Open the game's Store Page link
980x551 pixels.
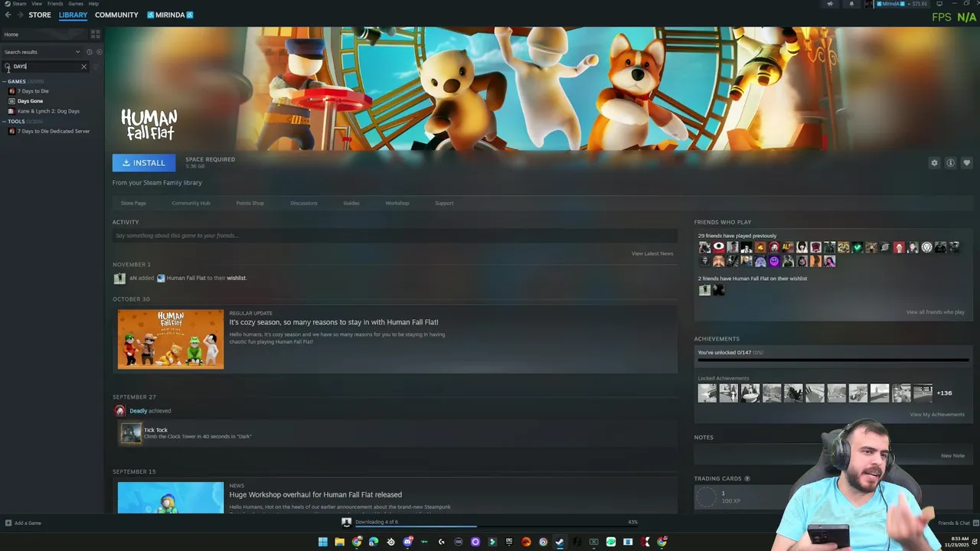[133, 204]
